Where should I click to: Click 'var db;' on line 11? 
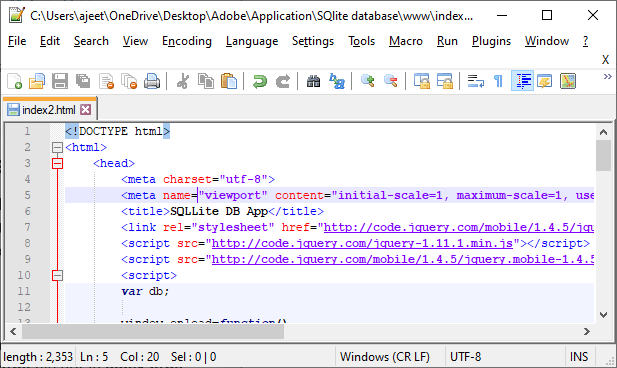click(145, 291)
